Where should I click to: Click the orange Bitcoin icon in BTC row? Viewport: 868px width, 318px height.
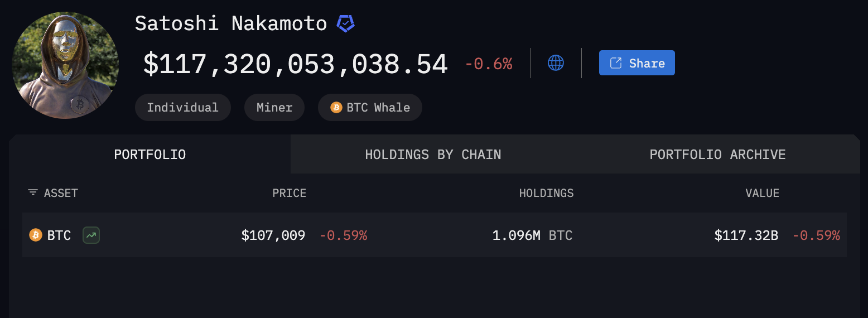coord(36,235)
